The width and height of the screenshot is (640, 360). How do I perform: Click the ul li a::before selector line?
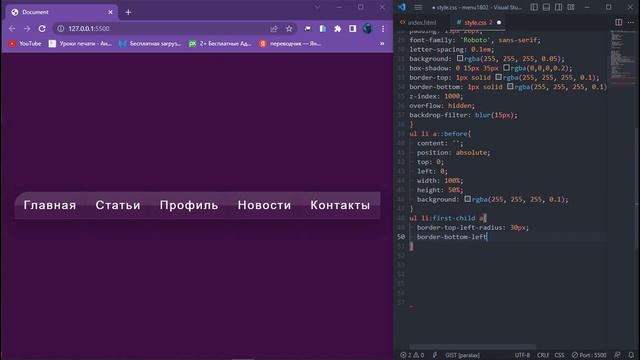point(440,133)
